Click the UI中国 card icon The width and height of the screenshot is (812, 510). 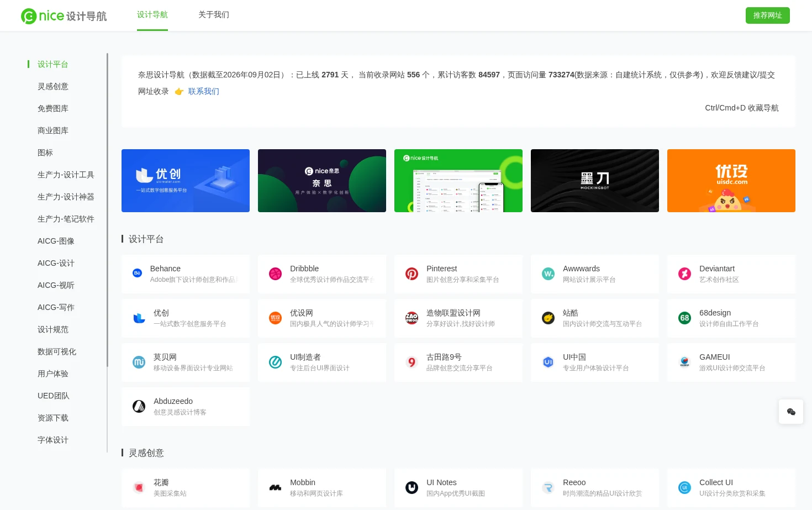[x=548, y=362]
